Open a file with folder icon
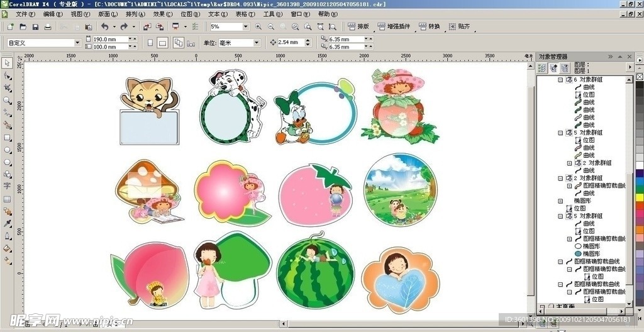 coord(23,26)
